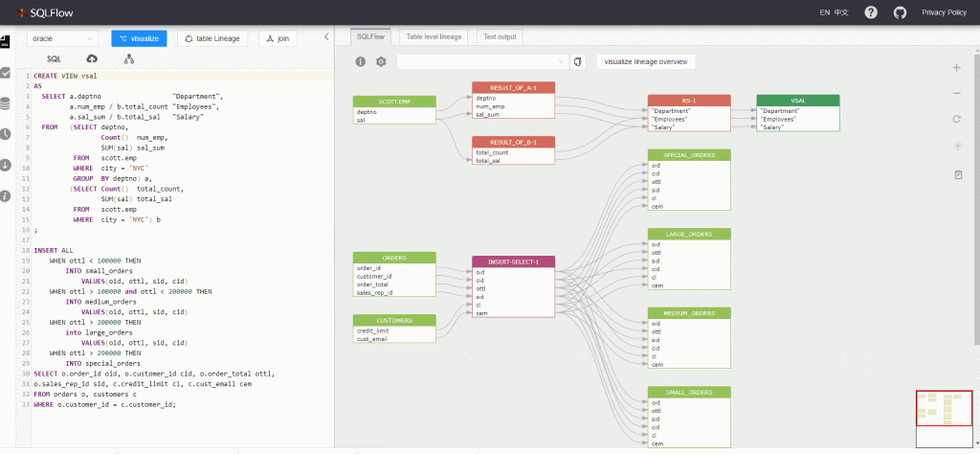Expand the empty lineage search dropdown
980x454 pixels.
point(481,61)
